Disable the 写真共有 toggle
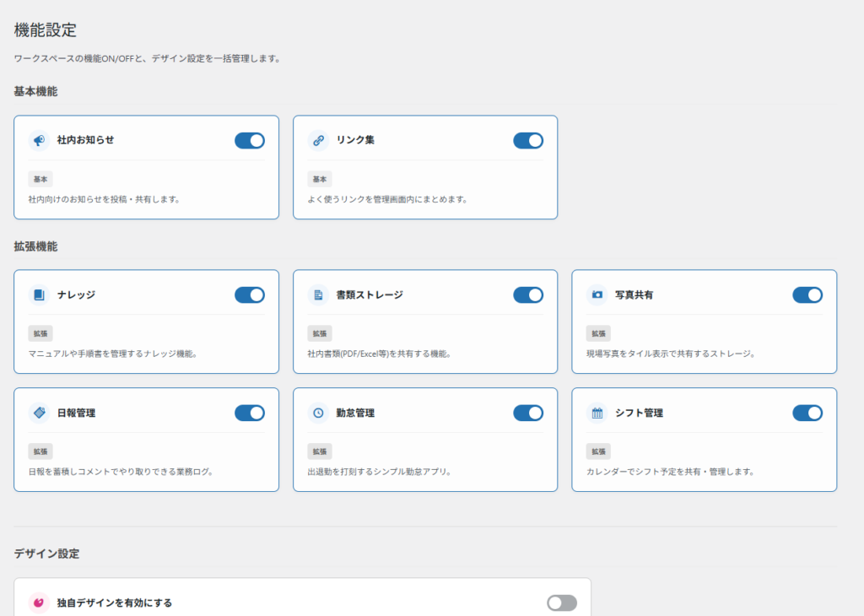 (x=807, y=294)
